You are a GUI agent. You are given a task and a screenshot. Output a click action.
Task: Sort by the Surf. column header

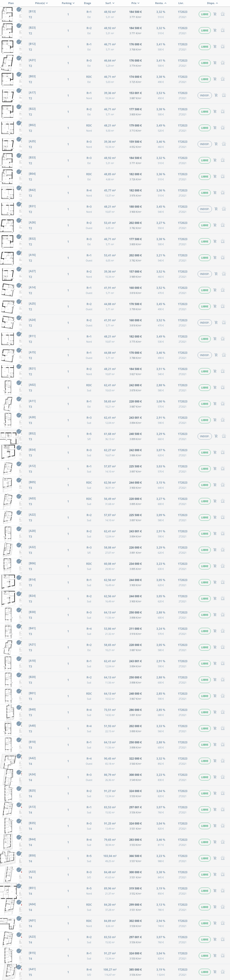pos(110,3)
